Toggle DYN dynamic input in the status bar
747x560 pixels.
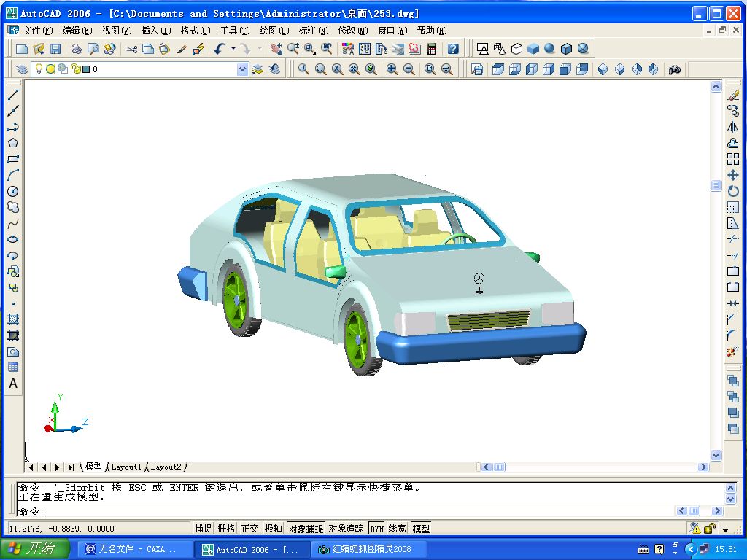(x=376, y=529)
